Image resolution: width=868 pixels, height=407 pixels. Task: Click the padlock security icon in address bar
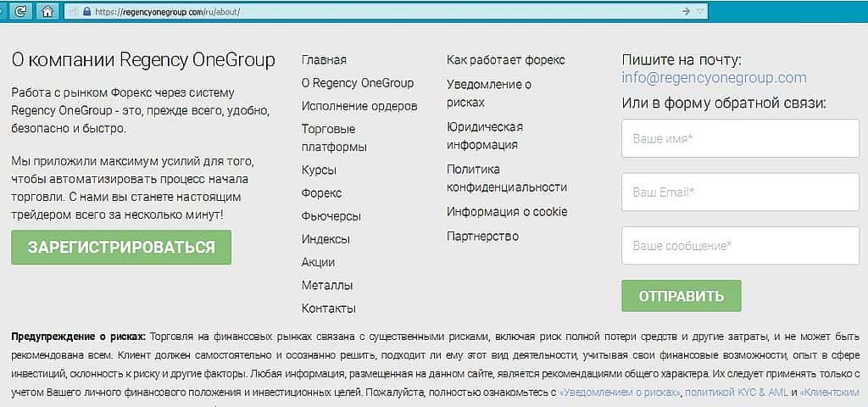[86, 11]
